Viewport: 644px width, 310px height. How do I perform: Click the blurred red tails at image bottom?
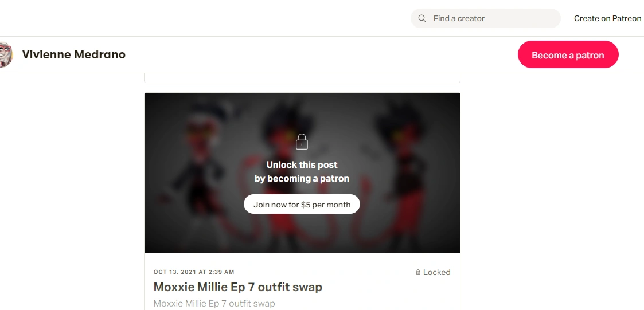click(x=302, y=234)
